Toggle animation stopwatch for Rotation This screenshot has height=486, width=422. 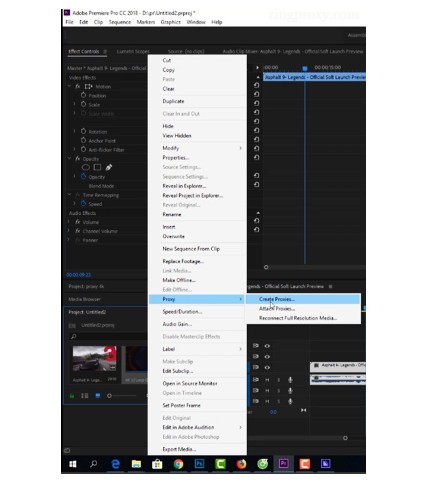(x=83, y=131)
